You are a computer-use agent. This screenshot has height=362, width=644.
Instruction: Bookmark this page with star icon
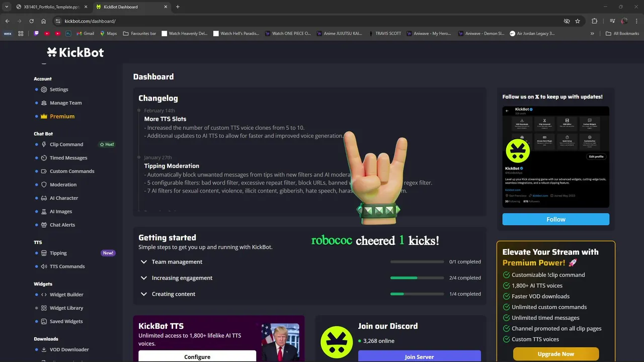coord(578,21)
